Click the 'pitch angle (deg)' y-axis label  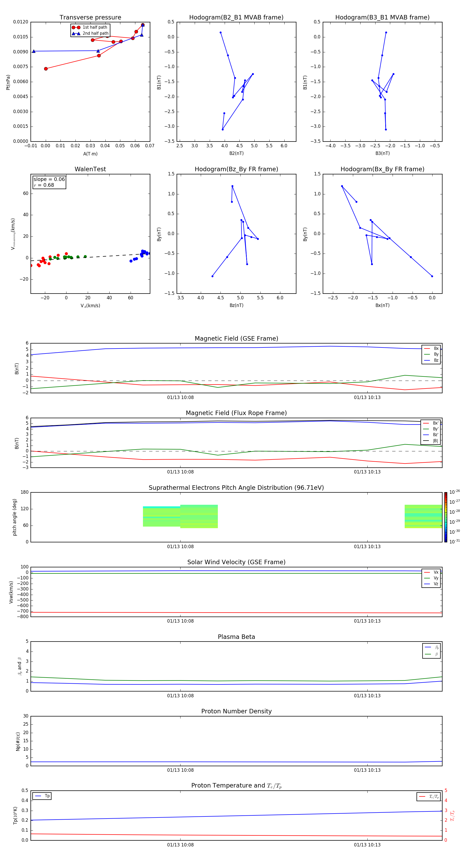14,517
